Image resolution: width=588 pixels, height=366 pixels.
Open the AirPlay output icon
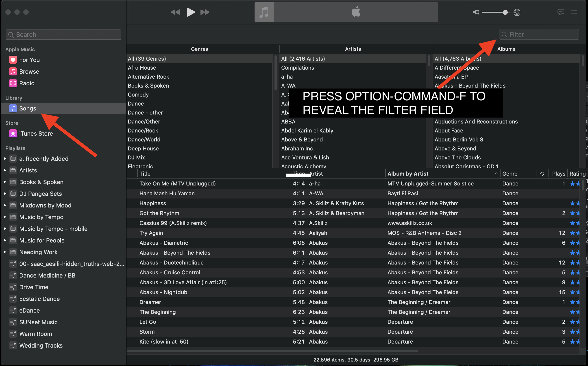click(x=517, y=12)
